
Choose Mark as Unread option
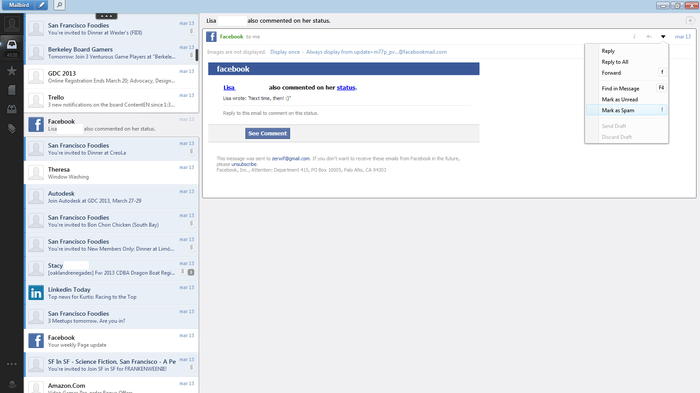click(620, 100)
